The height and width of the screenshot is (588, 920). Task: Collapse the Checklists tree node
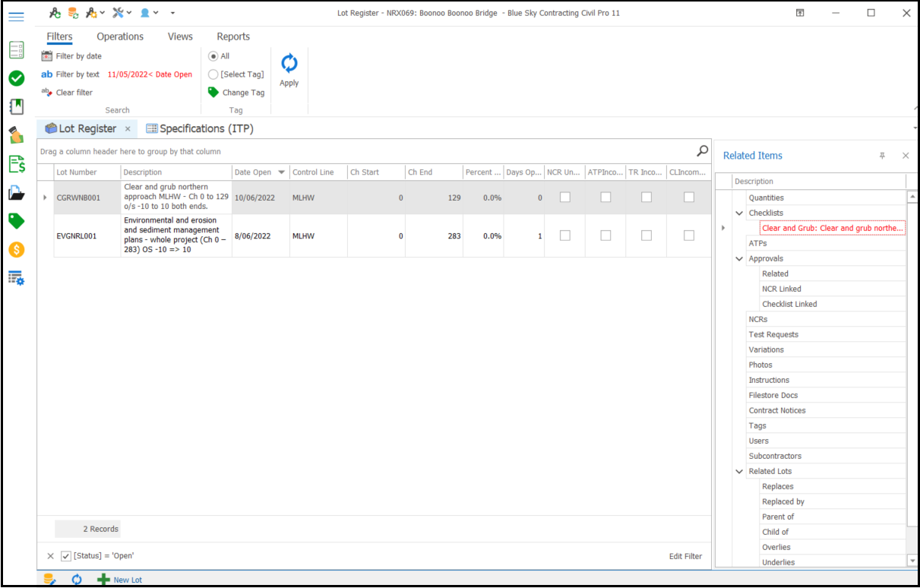click(x=739, y=213)
